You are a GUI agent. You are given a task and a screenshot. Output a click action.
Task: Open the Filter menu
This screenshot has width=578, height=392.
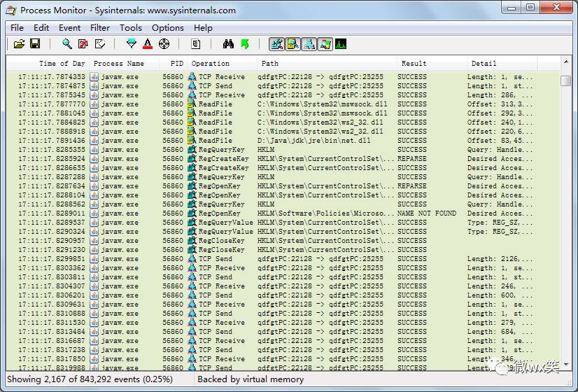tap(100, 28)
